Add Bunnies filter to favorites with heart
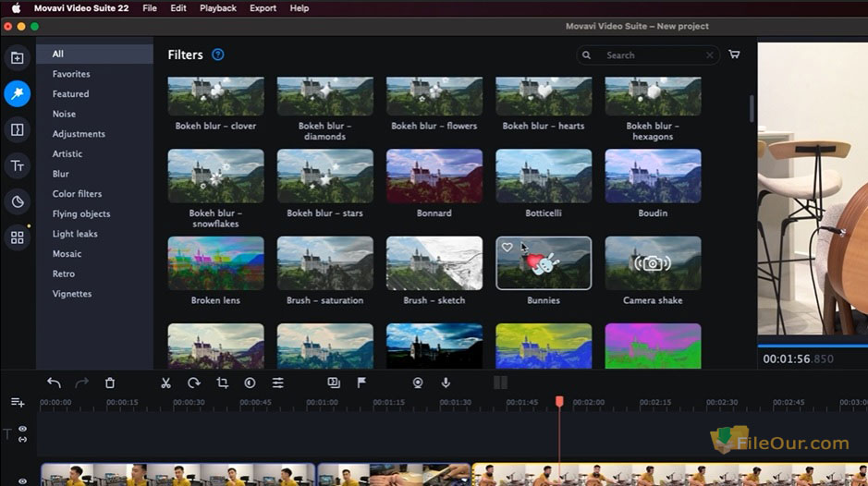 507,247
